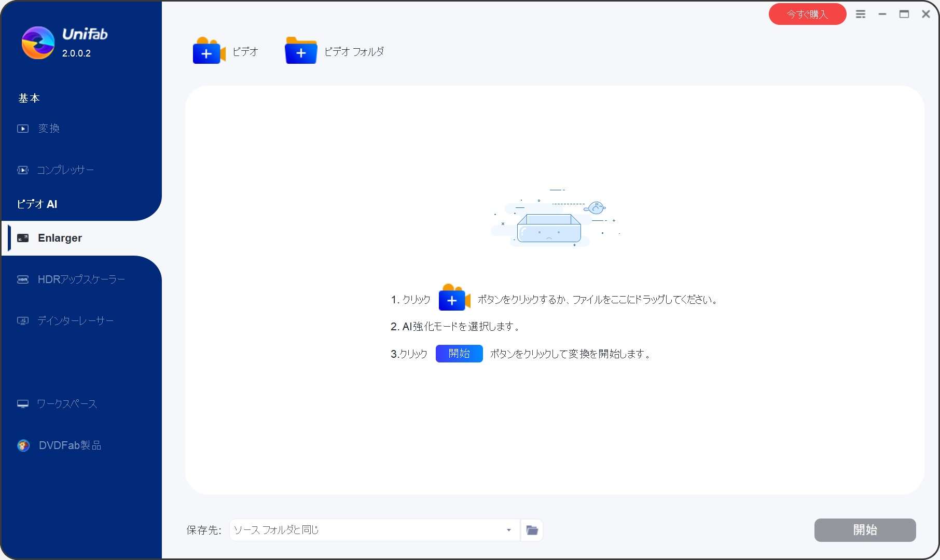The height and width of the screenshot is (560, 940).
Task: Click the HDRアップスケーラー HDR icon
Action: pyautogui.click(x=23, y=279)
